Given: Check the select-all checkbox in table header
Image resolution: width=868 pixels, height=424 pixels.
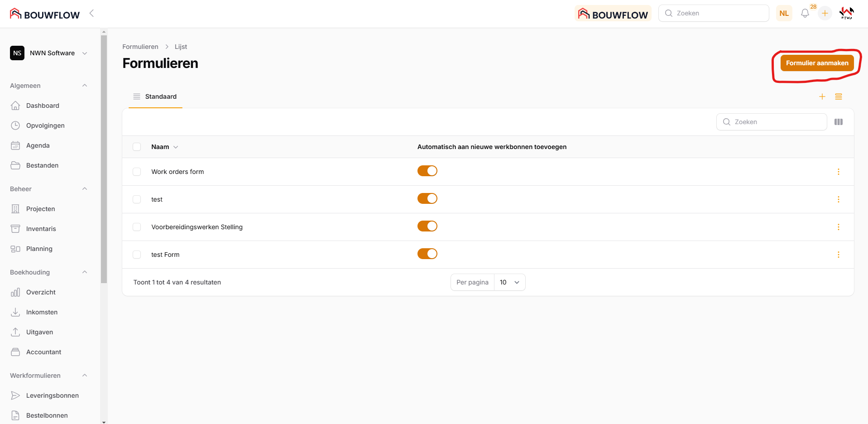Looking at the screenshot, I should 137,147.
